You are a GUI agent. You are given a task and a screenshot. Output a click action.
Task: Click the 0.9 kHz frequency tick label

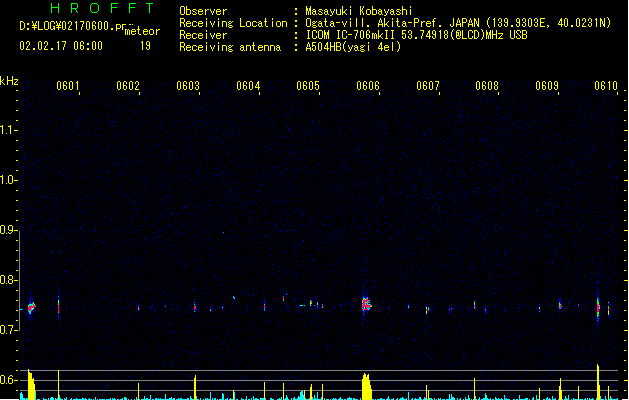[7, 230]
